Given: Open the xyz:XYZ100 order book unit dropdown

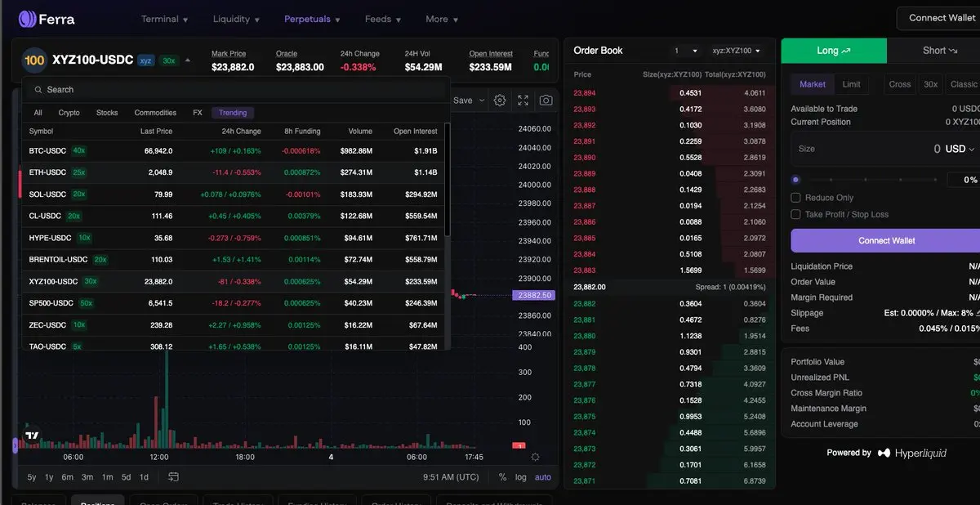Looking at the screenshot, I should (737, 51).
